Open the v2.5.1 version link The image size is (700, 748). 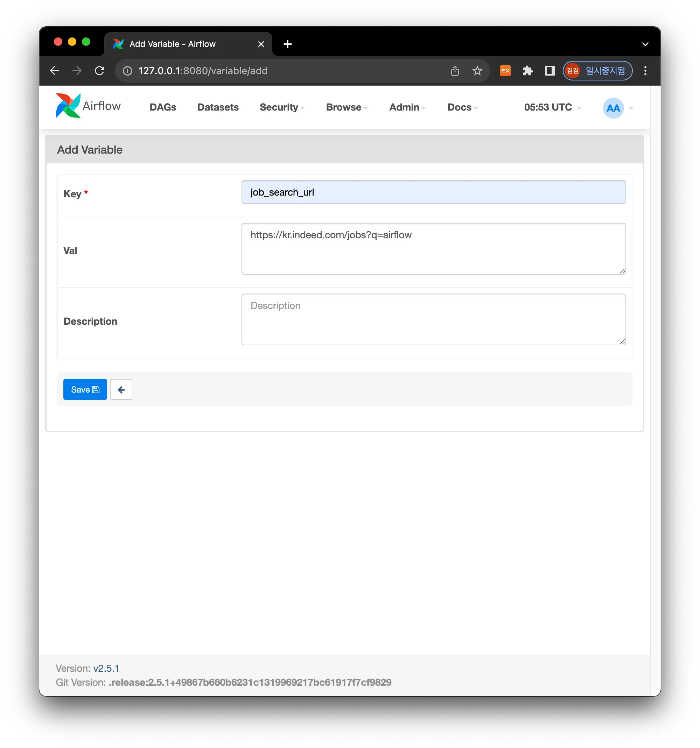pyautogui.click(x=106, y=668)
